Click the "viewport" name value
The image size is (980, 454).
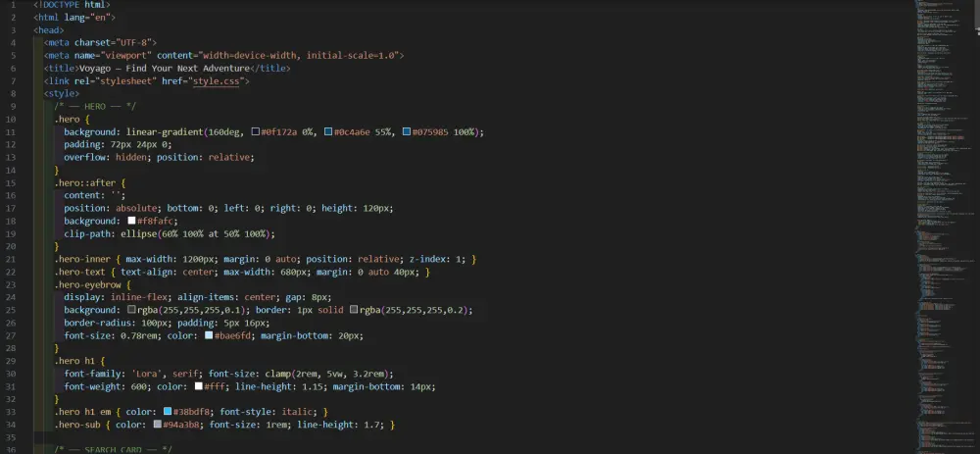pyautogui.click(x=128, y=56)
